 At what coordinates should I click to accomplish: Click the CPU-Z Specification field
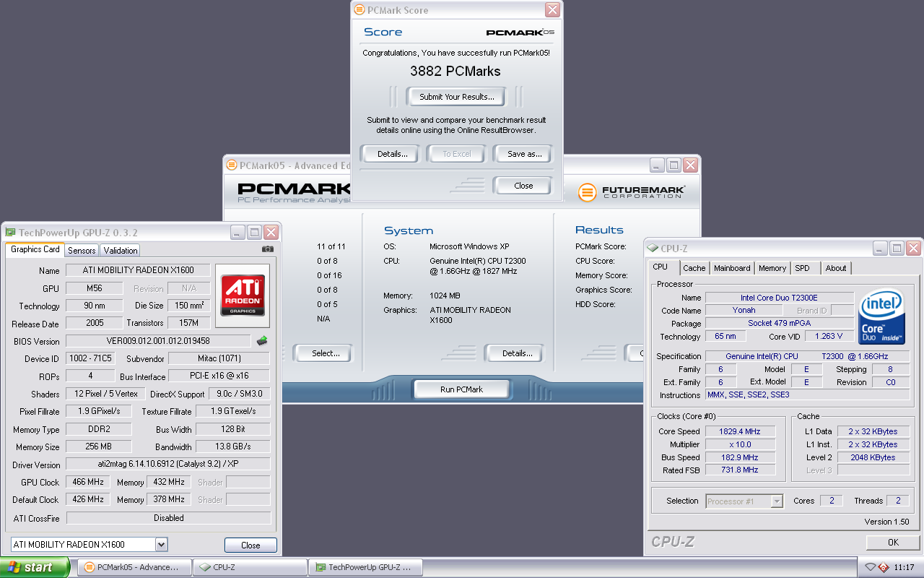(x=807, y=356)
